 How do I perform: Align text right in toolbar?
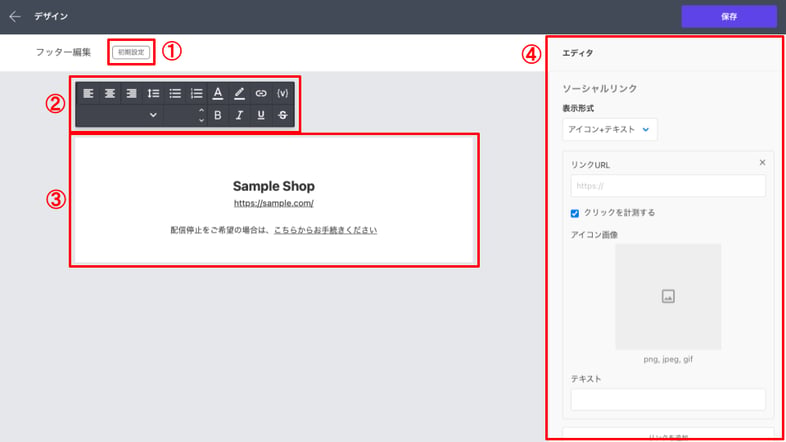point(131,93)
